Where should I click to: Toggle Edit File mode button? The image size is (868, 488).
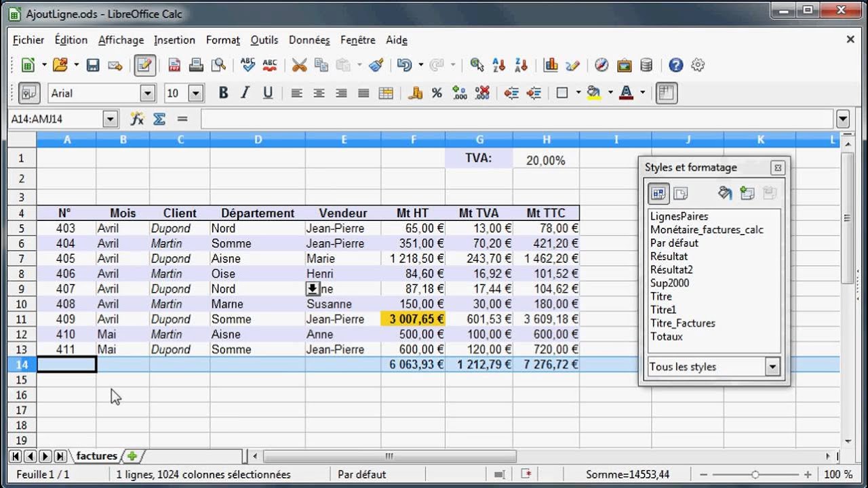145,65
